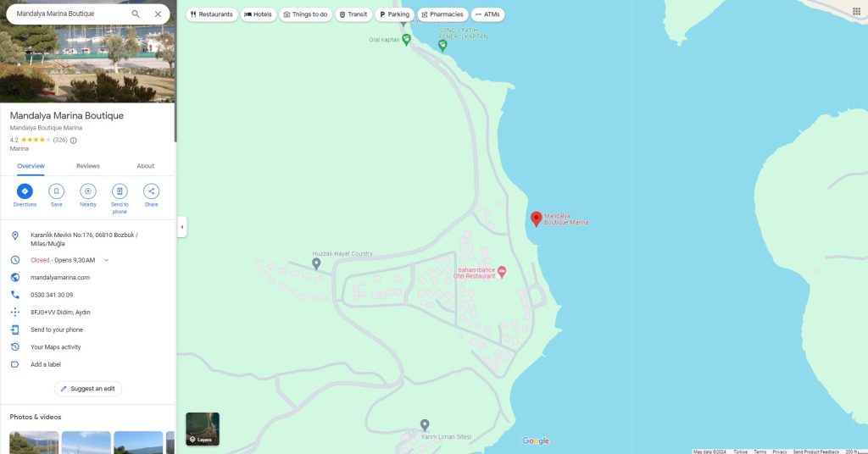Click the Oral kaptan green pin
The height and width of the screenshot is (454, 868).
coord(406,39)
